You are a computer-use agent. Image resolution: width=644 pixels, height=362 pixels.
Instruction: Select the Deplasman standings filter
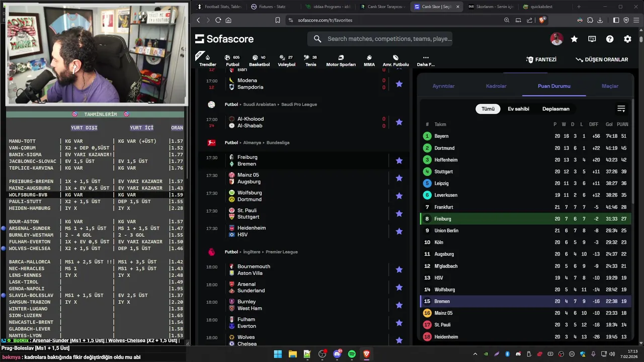coord(556,109)
